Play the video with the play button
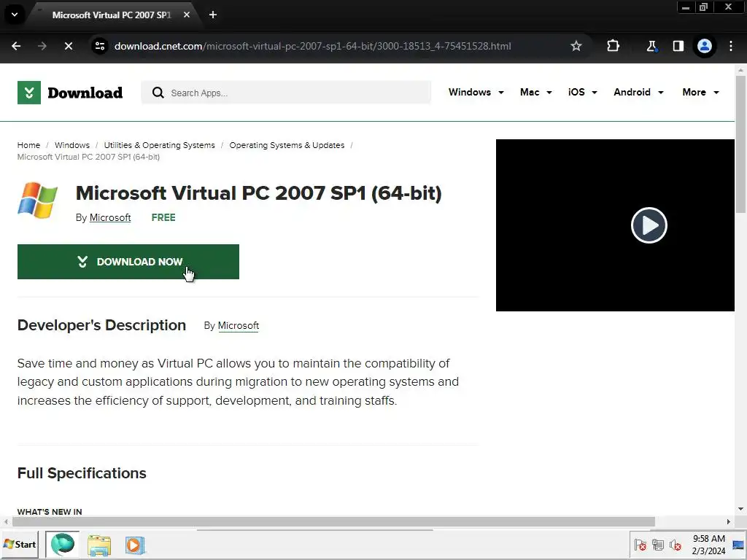 (x=649, y=225)
